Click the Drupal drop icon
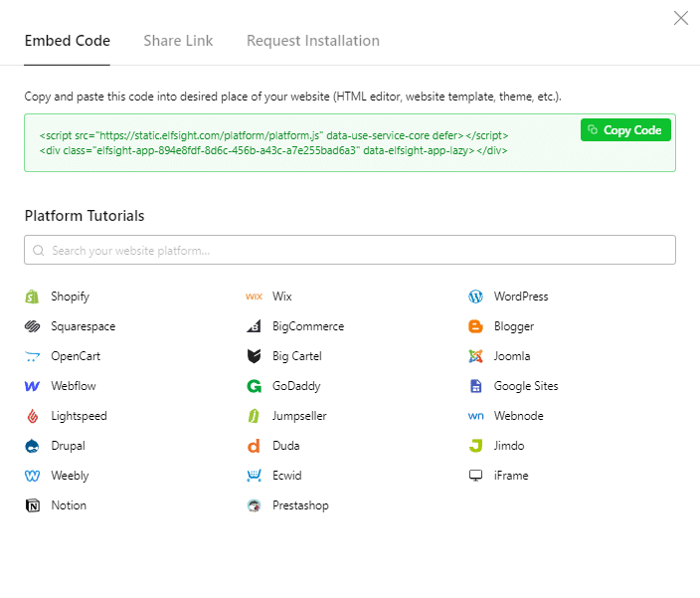The height and width of the screenshot is (598, 700). coord(32,446)
